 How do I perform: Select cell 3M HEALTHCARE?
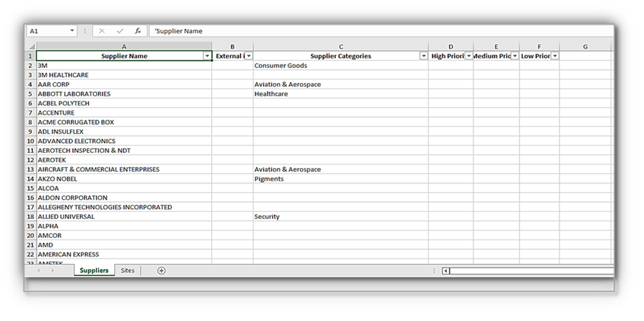[x=124, y=75]
